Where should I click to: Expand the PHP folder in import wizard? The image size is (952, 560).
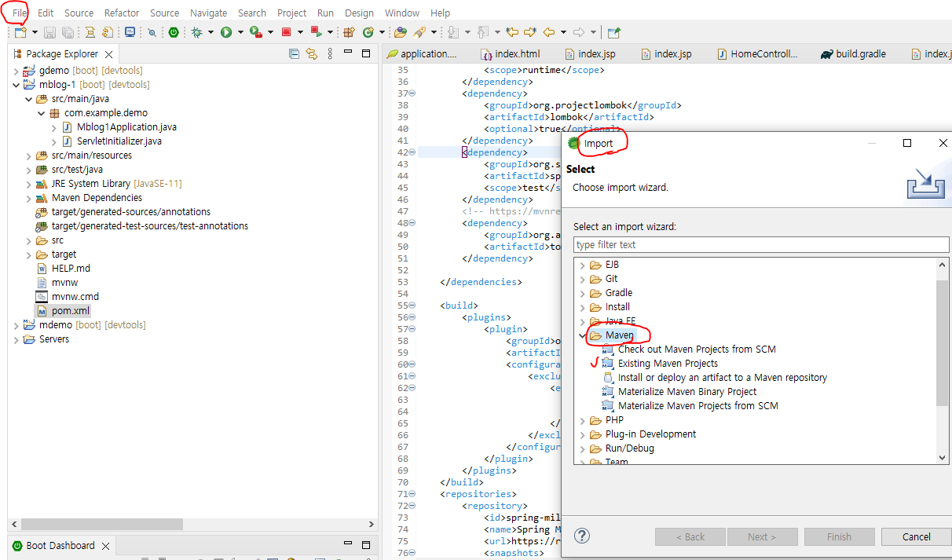[583, 420]
